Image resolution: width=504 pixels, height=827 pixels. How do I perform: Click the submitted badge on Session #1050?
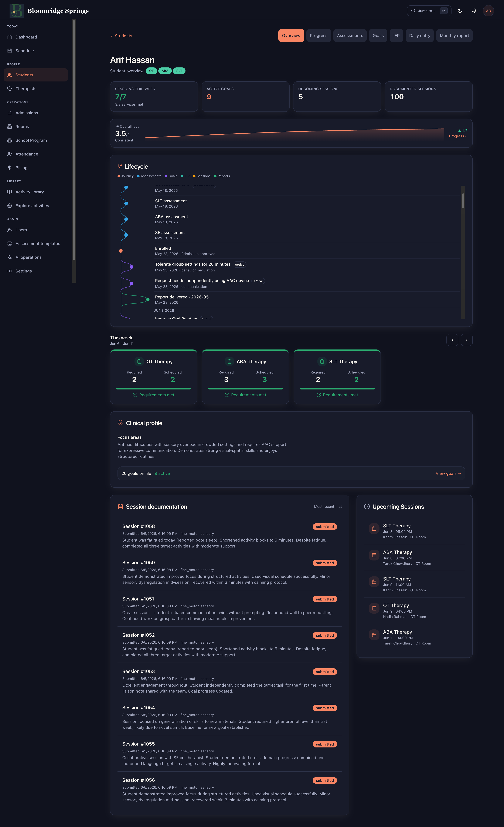click(325, 563)
